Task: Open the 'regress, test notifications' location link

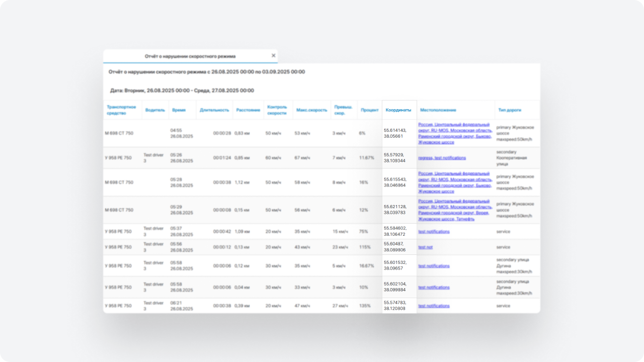Action: pos(442,158)
